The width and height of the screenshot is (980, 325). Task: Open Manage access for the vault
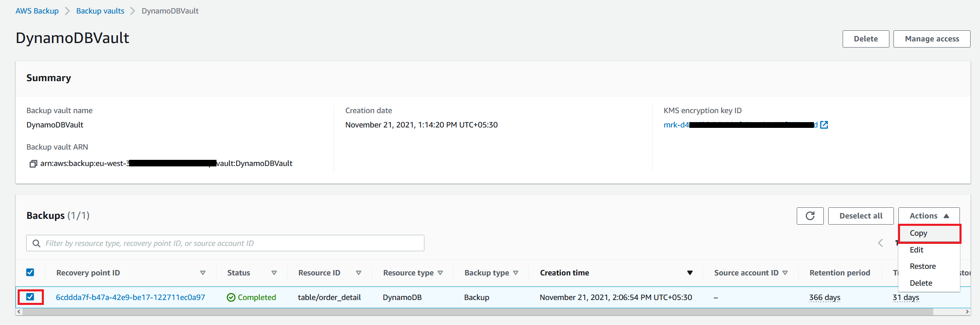point(932,39)
